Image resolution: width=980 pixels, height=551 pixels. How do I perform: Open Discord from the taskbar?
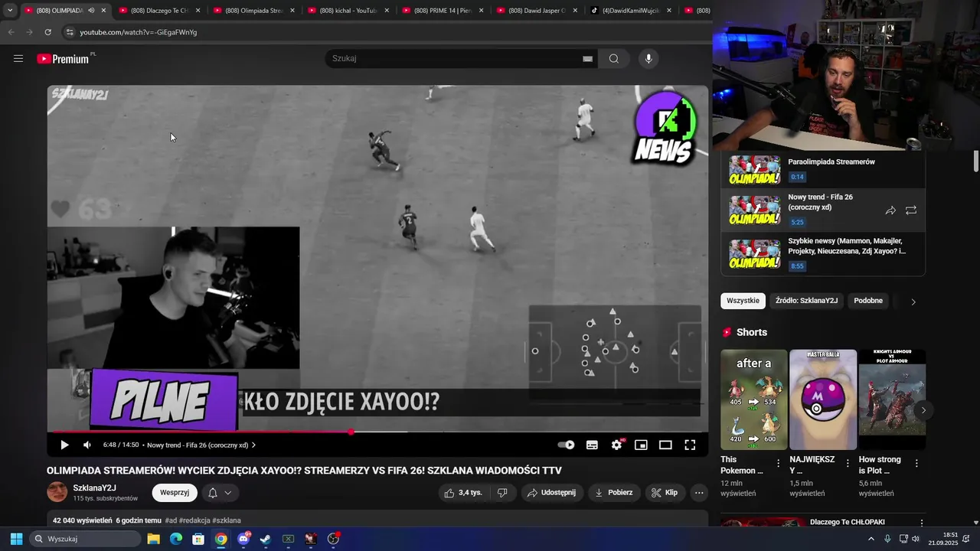243,539
